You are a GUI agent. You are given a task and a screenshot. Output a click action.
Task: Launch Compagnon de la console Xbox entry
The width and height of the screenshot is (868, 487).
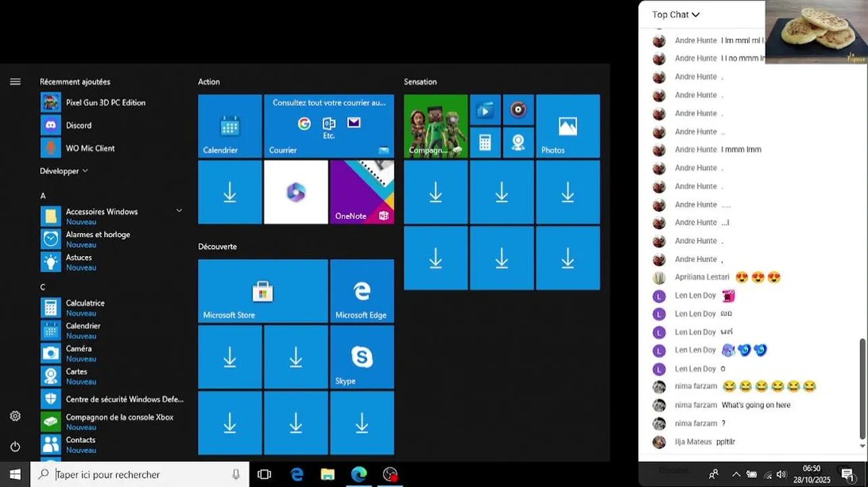(112, 421)
